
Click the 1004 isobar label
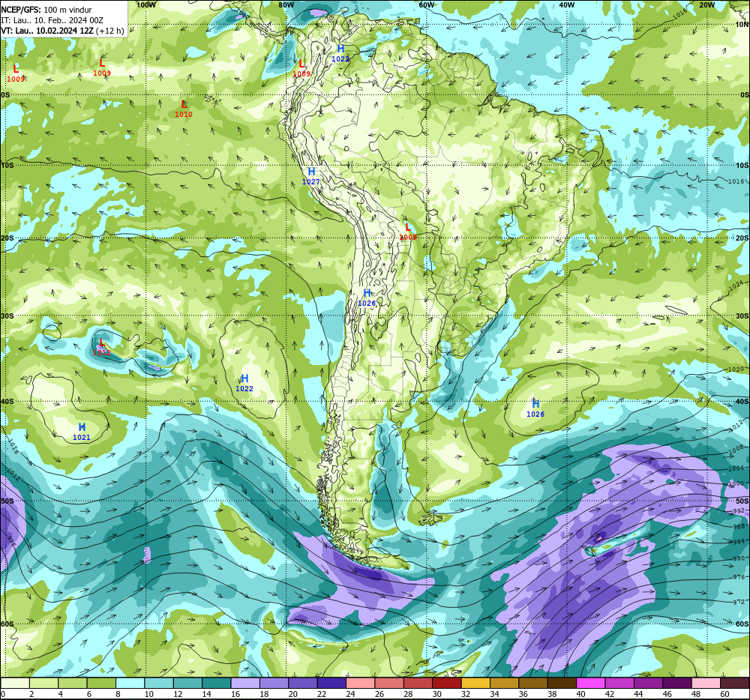pyautogui.click(x=736, y=468)
